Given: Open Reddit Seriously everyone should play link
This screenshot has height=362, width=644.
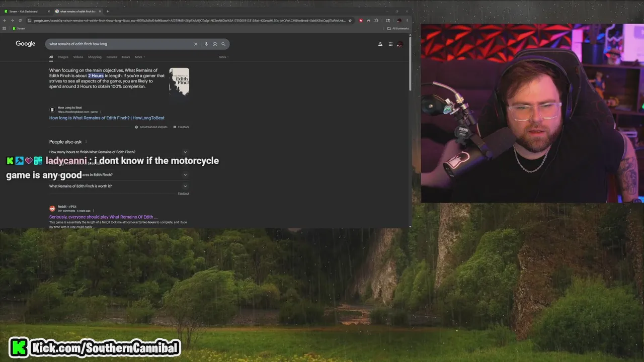Looking at the screenshot, I should 103,217.
